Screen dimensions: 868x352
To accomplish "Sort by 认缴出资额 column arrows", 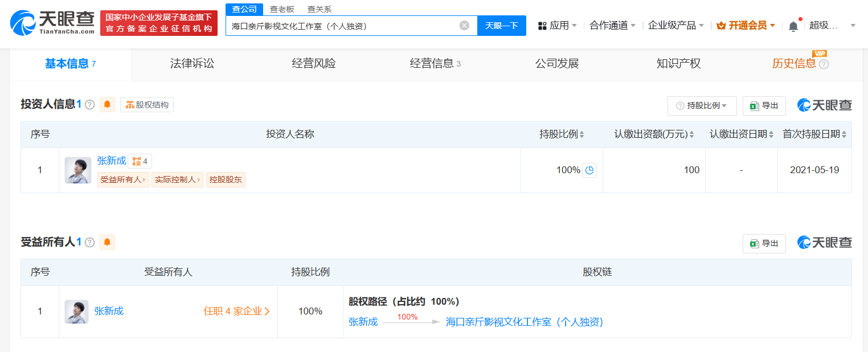I will click(691, 135).
